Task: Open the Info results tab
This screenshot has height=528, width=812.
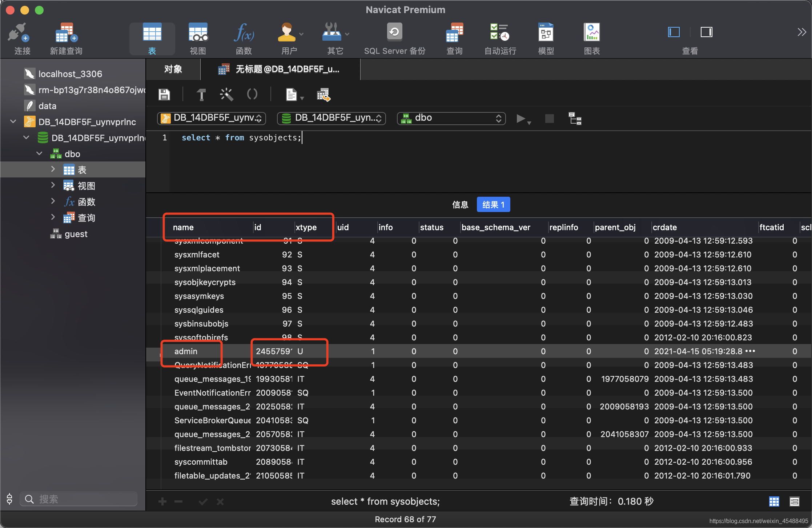Action: click(x=460, y=205)
